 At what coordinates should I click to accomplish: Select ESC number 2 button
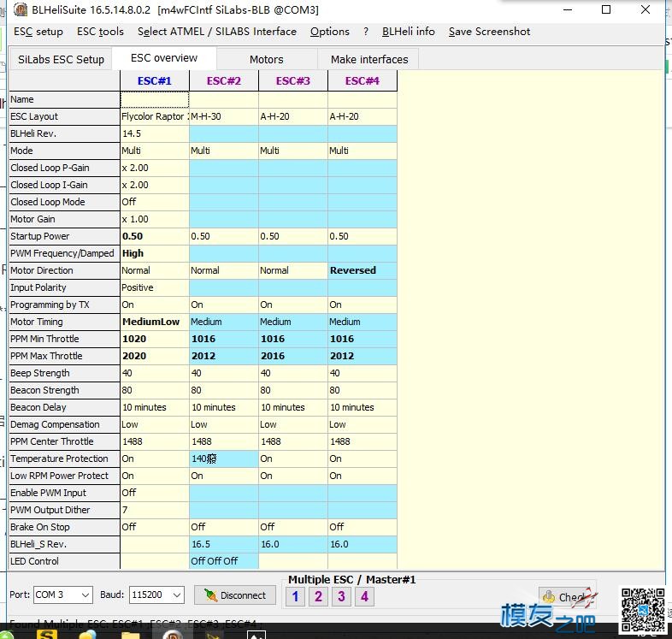pyautogui.click(x=318, y=596)
